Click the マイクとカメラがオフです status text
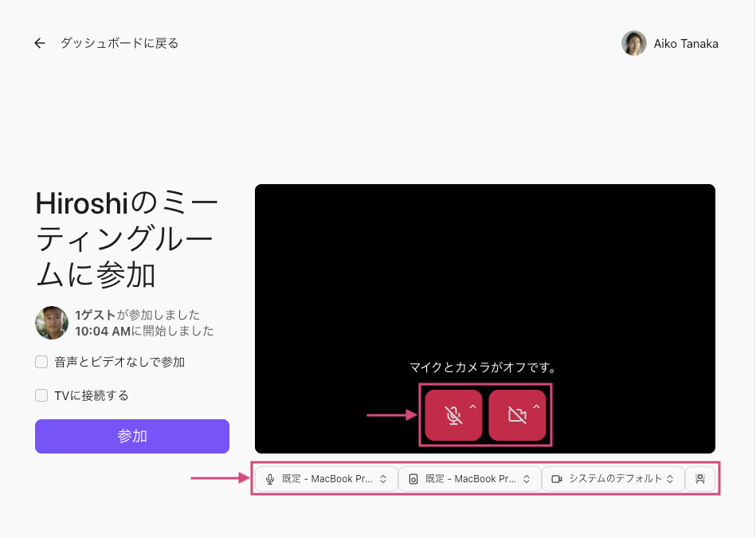The image size is (756, 538). 483,367
